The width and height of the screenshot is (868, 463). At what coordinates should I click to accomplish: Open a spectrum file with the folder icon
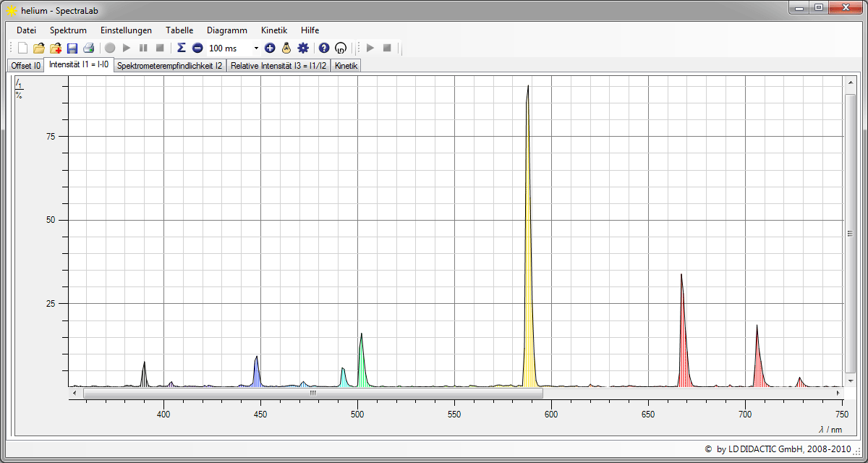tap(39, 48)
